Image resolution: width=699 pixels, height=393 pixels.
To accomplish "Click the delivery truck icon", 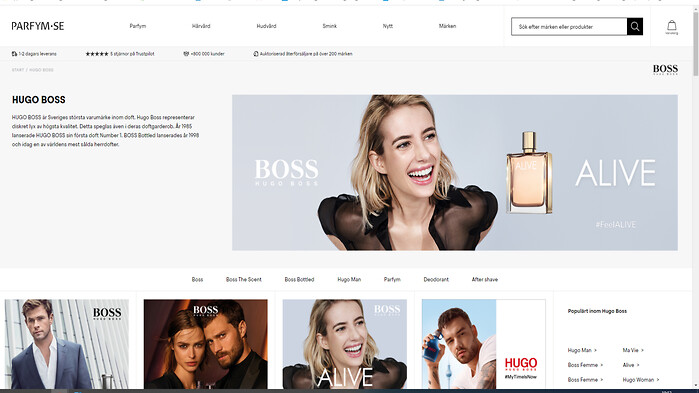I will (x=14, y=54).
